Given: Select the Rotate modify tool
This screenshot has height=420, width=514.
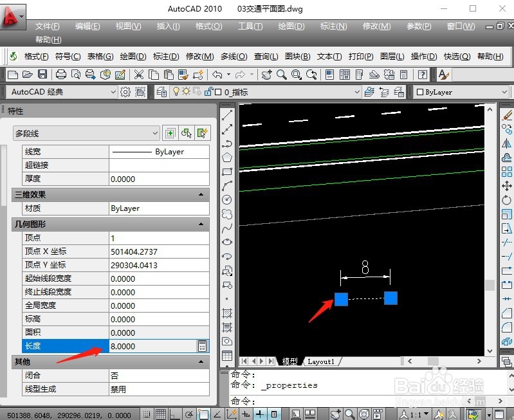Looking at the screenshot, I should pos(507,200).
